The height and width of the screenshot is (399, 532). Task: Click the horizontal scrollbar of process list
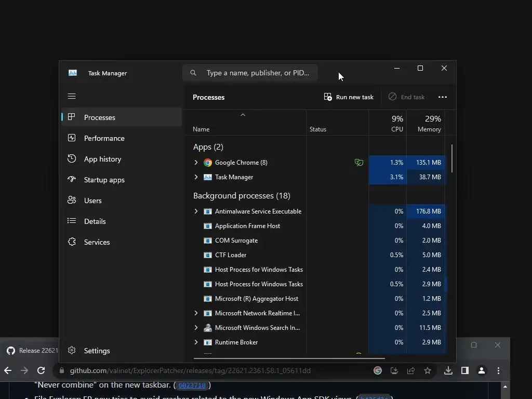(x=289, y=358)
